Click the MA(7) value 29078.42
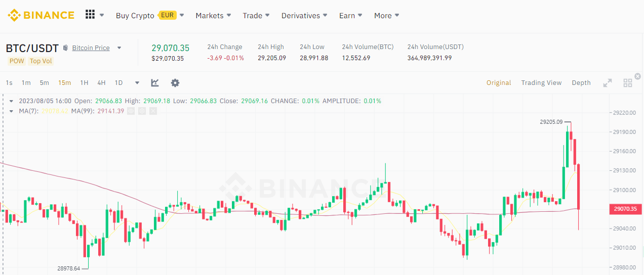 (54, 111)
